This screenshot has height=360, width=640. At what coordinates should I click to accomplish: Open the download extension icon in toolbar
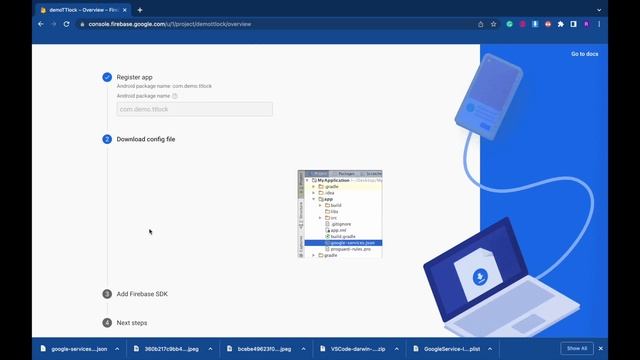click(535, 24)
